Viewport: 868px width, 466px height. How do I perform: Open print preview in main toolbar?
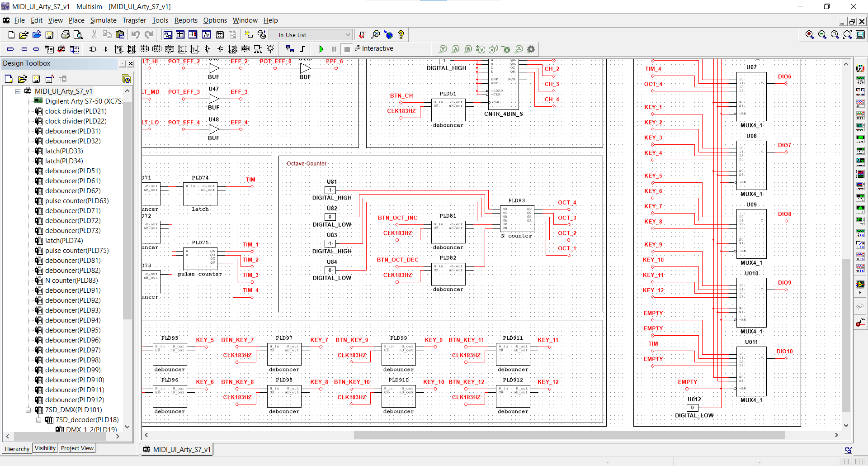pyautogui.click(x=78, y=35)
